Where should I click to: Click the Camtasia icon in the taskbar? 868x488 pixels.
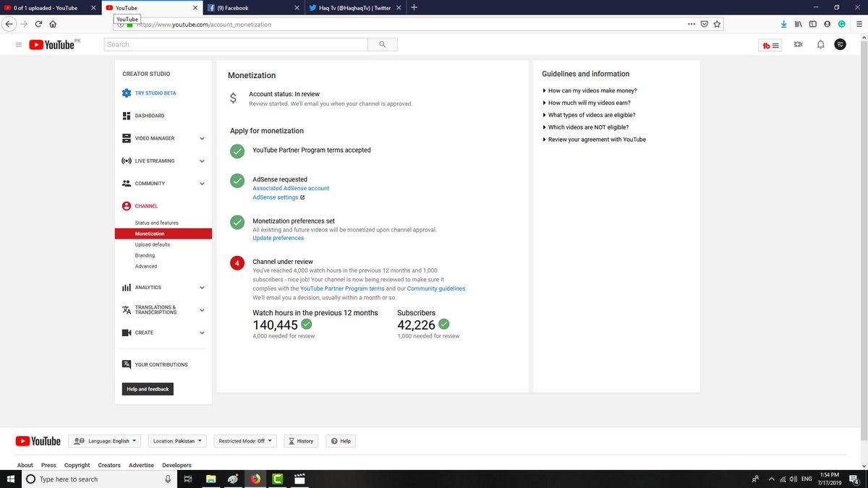pyautogui.click(x=277, y=479)
